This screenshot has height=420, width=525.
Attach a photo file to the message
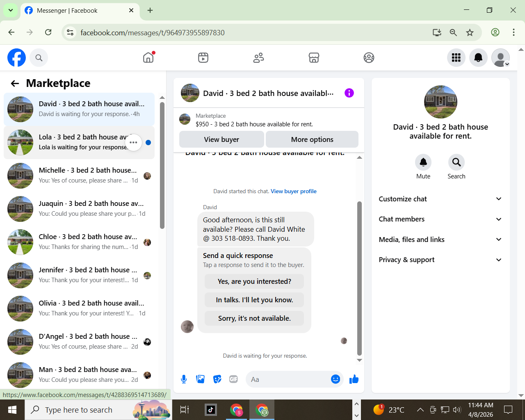[201, 379]
